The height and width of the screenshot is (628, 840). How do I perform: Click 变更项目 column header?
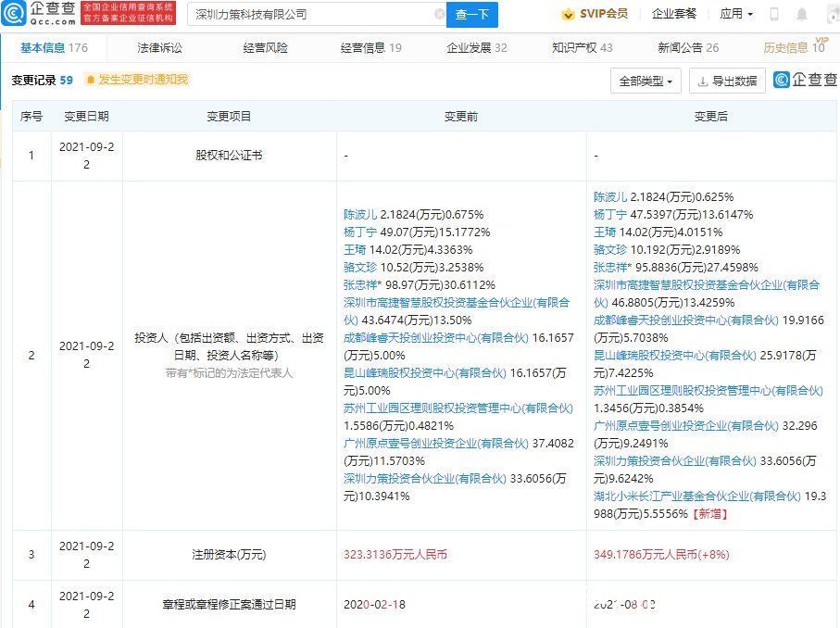229,117
